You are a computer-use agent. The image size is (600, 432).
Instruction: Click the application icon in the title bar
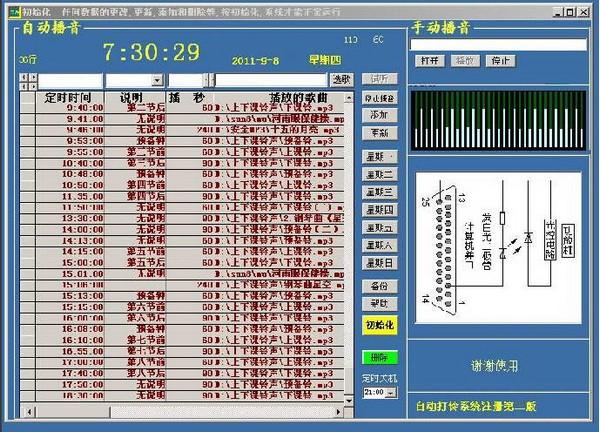coord(15,12)
